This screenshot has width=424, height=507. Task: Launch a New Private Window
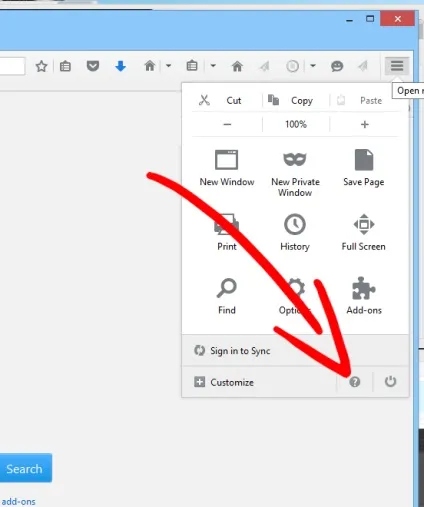295,173
